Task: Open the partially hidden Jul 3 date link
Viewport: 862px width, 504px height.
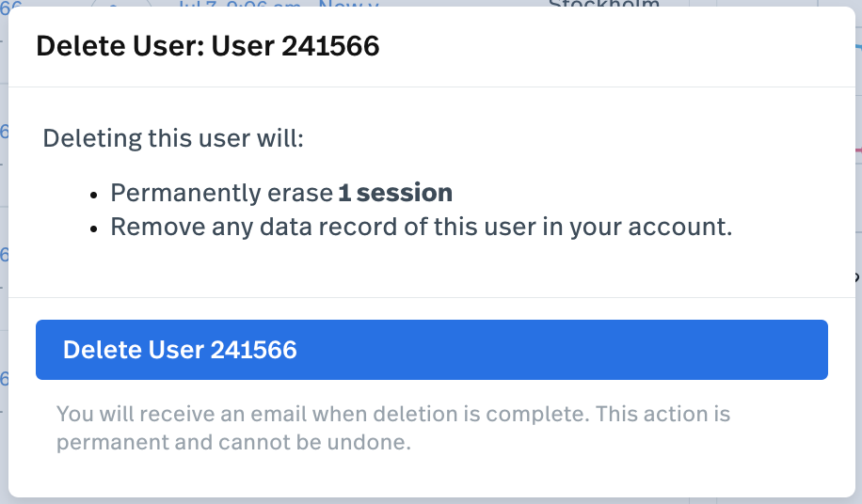Action: tap(240, 4)
